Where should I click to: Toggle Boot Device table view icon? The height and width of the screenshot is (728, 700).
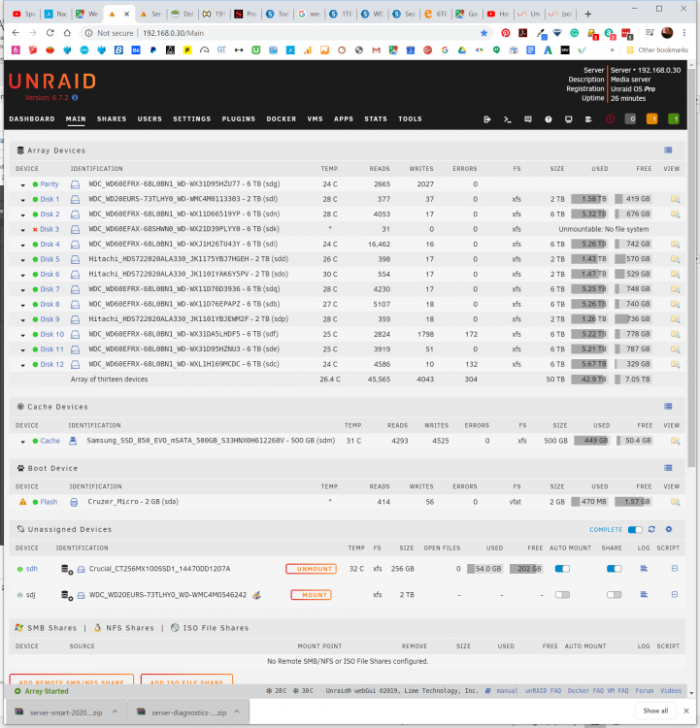pos(668,468)
